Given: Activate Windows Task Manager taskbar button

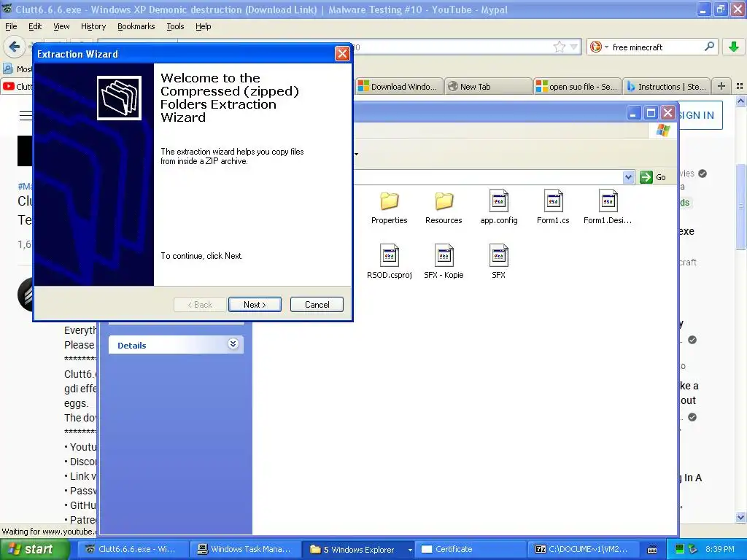Looking at the screenshot, I should (245, 549).
